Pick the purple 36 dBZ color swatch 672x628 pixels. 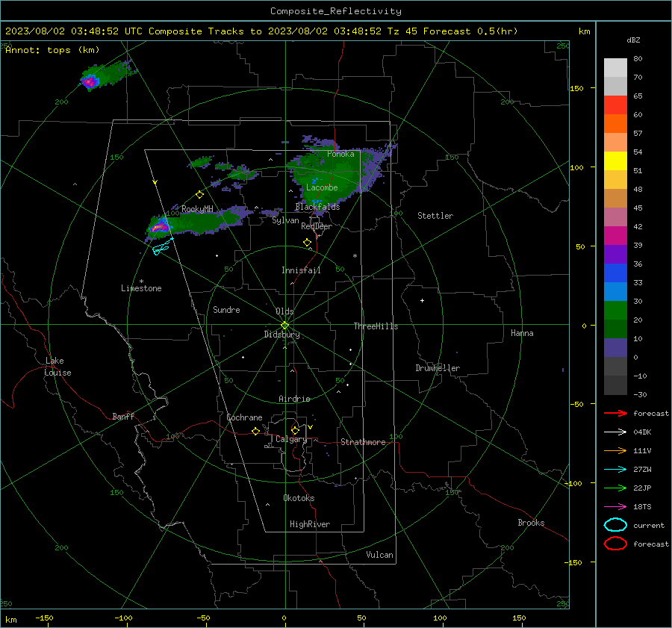pyautogui.click(x=615, y=255)
